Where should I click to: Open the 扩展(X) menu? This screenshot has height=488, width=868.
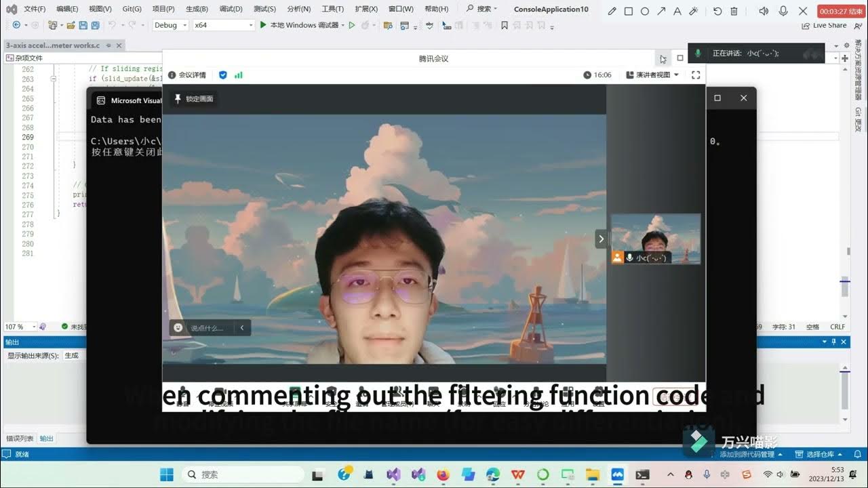coord(366,9)
